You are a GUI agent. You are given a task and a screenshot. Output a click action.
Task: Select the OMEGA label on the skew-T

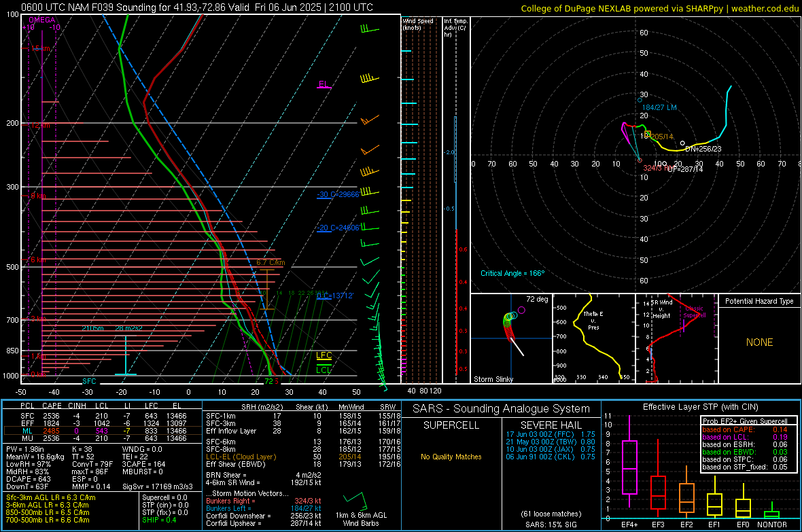coord(42,20)
